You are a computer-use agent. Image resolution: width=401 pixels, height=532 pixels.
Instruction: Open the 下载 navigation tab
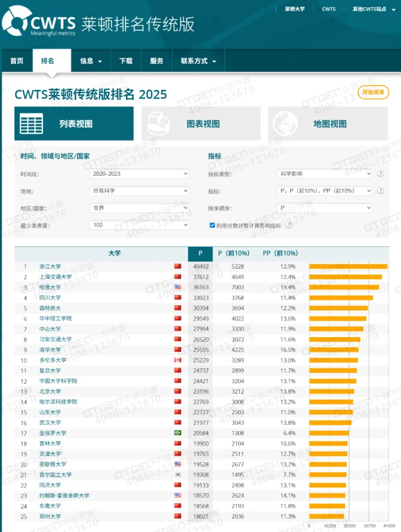click(126, 61)
